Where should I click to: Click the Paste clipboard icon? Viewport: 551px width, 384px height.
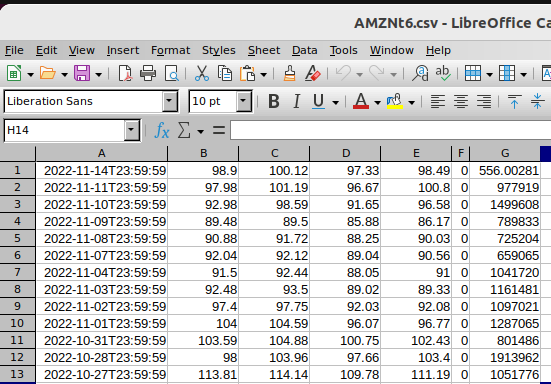248,74
